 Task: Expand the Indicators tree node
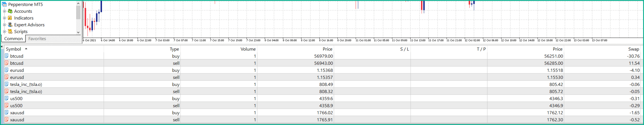[4, 18]
